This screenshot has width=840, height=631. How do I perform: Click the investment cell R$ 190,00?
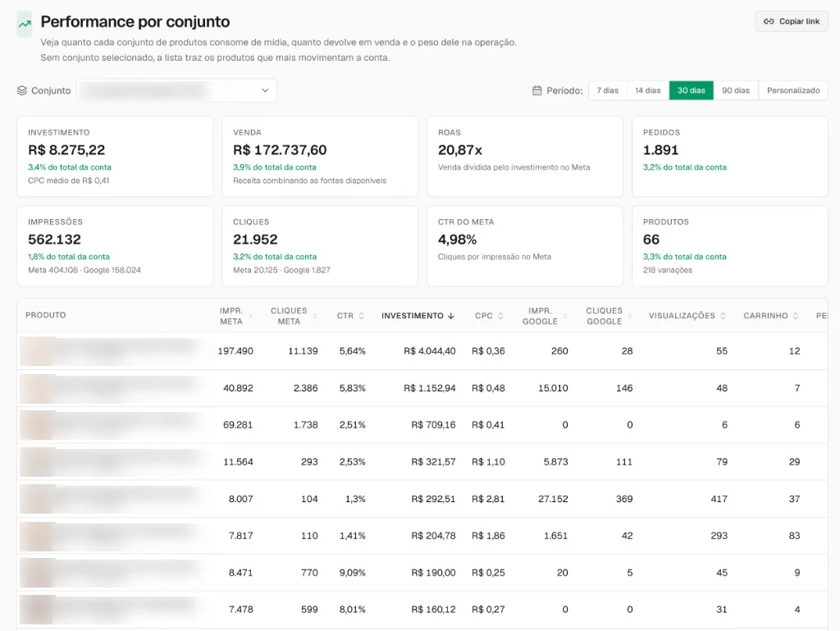tap(433, 573)
